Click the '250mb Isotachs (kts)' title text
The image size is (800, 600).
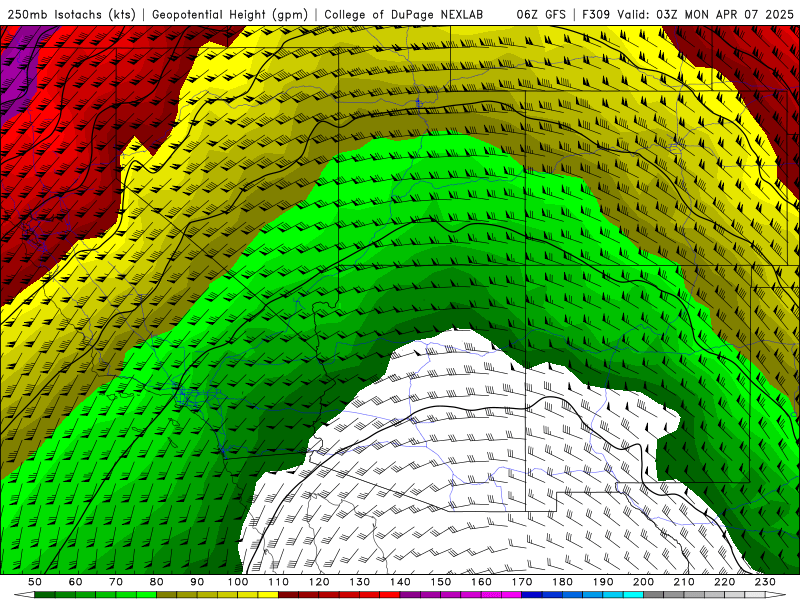[71, 15]
